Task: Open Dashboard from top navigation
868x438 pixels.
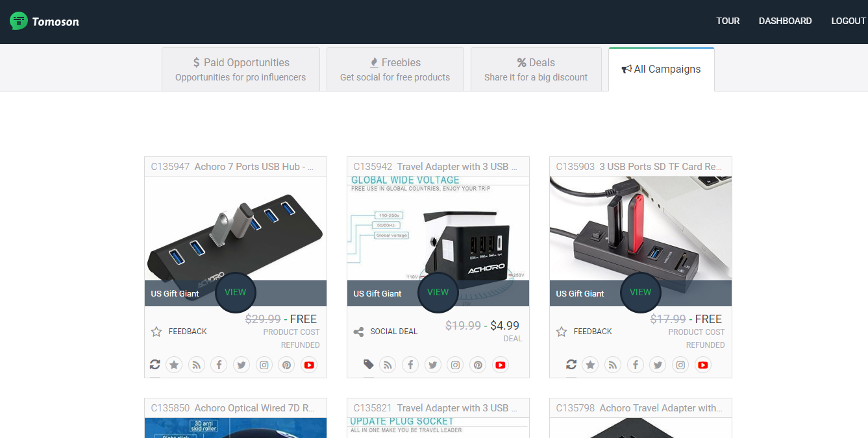Action: click(785, 21)
